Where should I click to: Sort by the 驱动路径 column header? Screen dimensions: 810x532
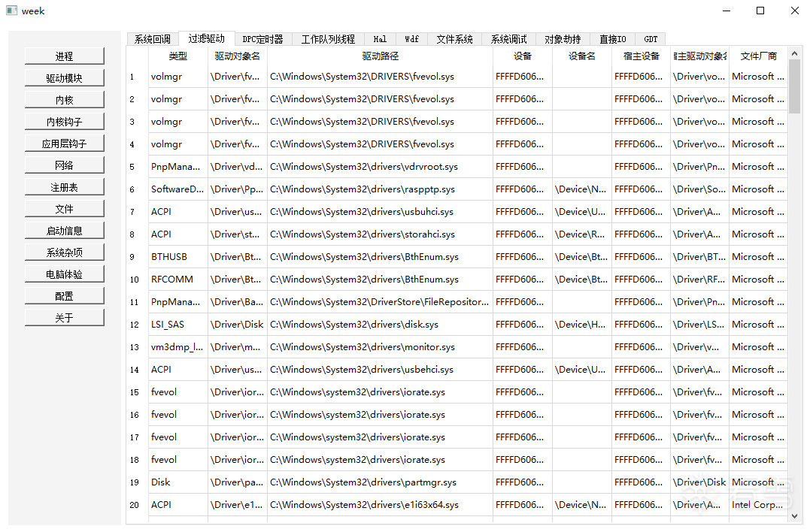[380, 56]
